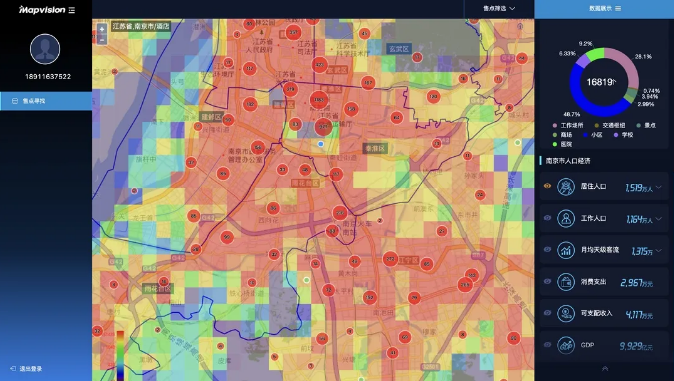The width and height of the screenshot is (674, 381).
Task: Click the map zoom-out minus button
Action: pyautogui.click(x=102, y=40)
